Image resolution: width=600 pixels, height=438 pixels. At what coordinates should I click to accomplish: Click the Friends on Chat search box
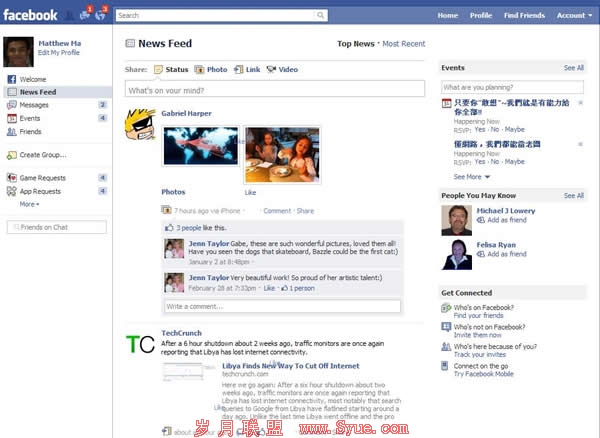(x=57, y=227)
